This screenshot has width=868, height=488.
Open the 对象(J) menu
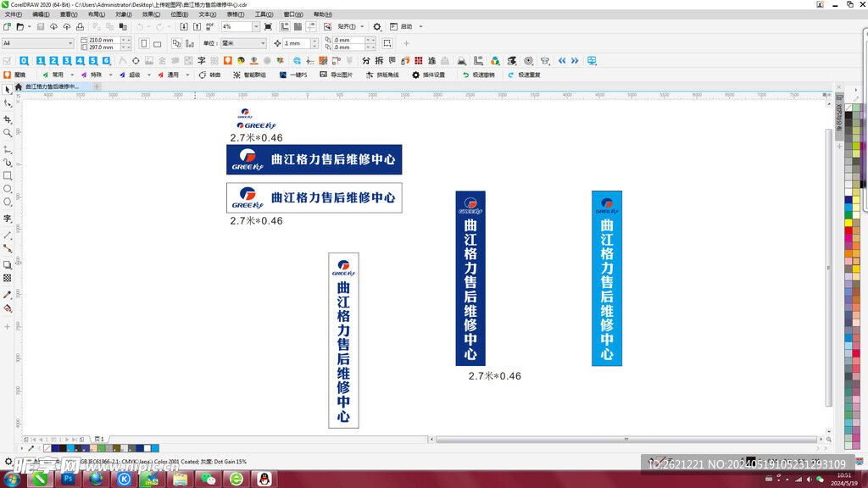point(124,14)
